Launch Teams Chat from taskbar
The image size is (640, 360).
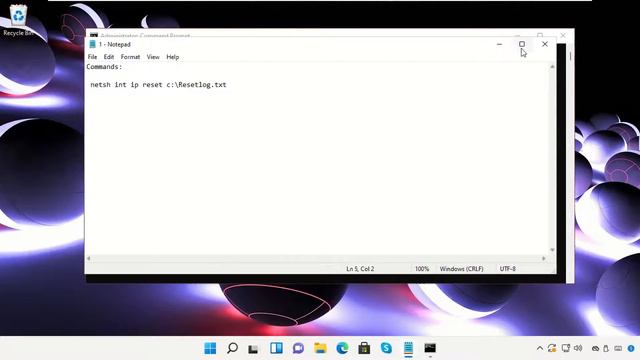[298, 348]
